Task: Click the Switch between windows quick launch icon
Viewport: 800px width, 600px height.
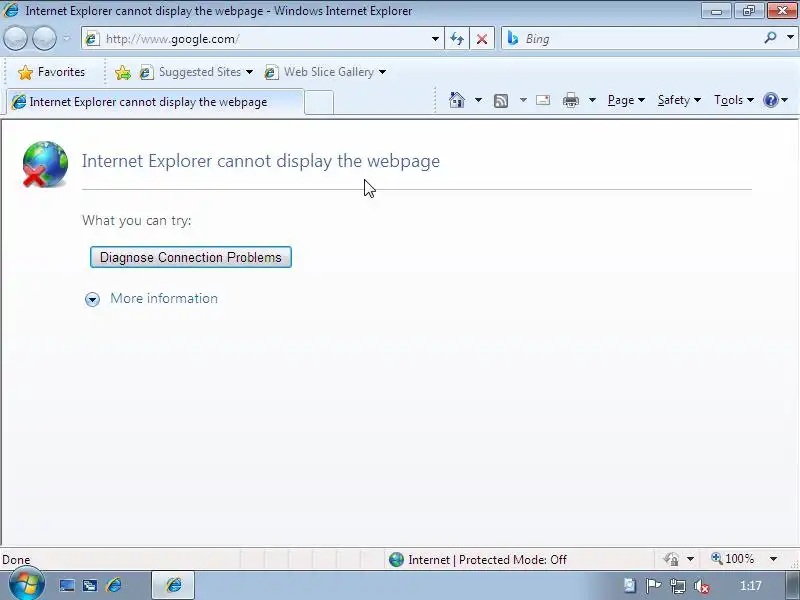Action: (x=90, y=586)
